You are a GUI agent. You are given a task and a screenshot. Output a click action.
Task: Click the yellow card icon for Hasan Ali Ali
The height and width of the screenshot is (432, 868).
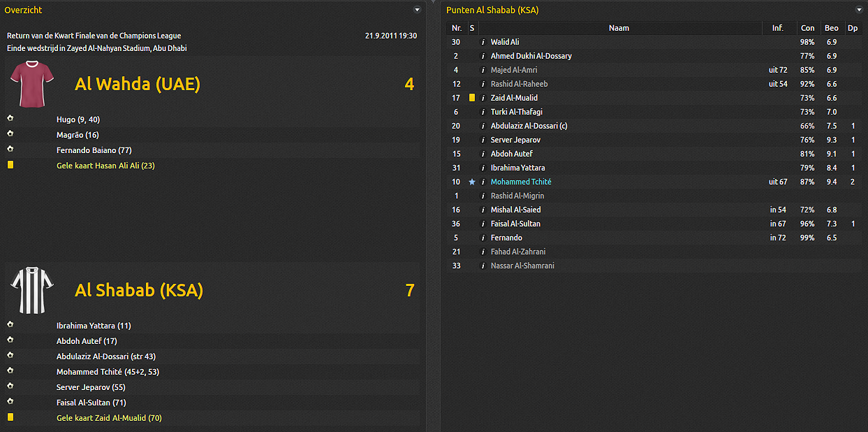pos(10,165)
